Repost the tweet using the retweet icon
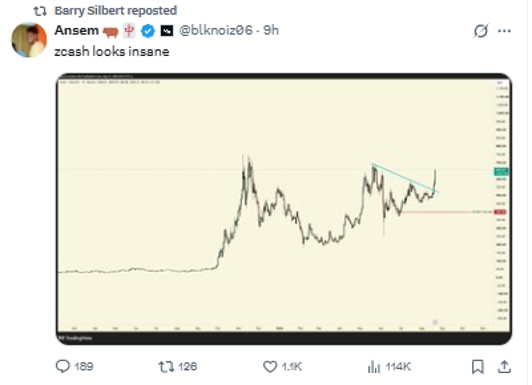Image resolution: width=532 pixels, height=385 pixels. tap(166, 367)
